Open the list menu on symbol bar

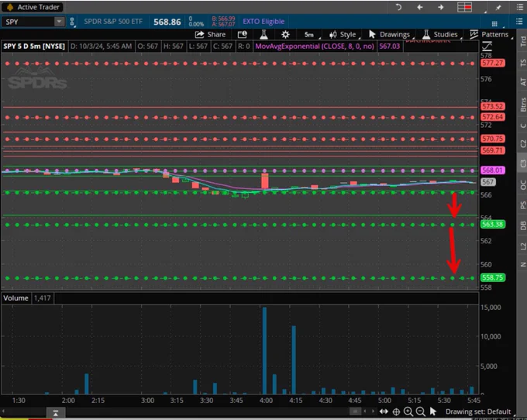coord(519,22)
